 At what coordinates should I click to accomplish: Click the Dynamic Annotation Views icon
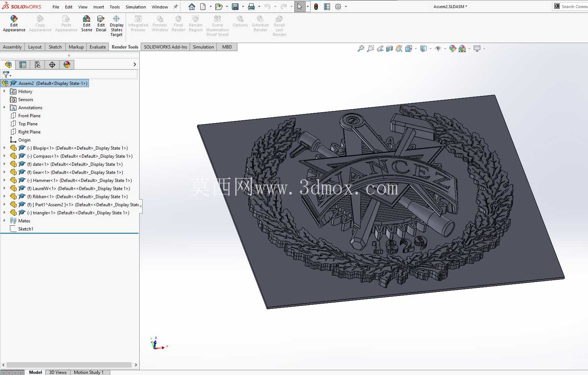coord(399,49)
